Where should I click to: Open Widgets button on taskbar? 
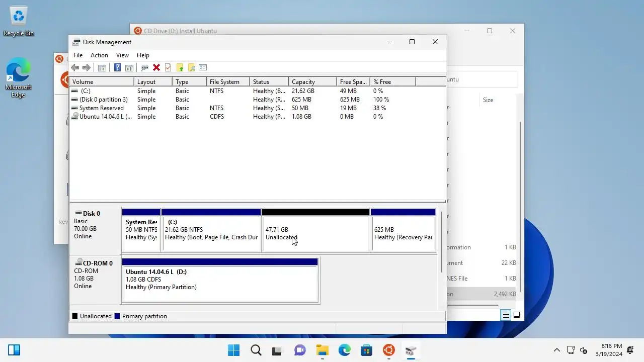14,350
